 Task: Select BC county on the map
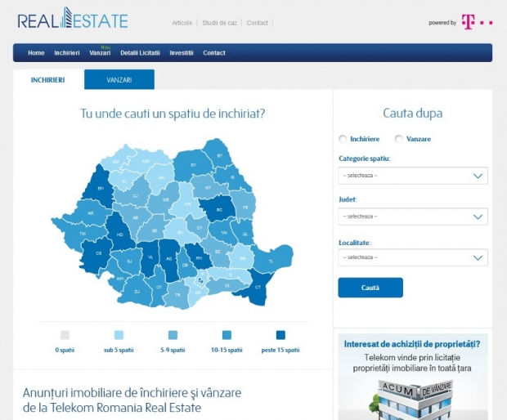coord(219,210)
